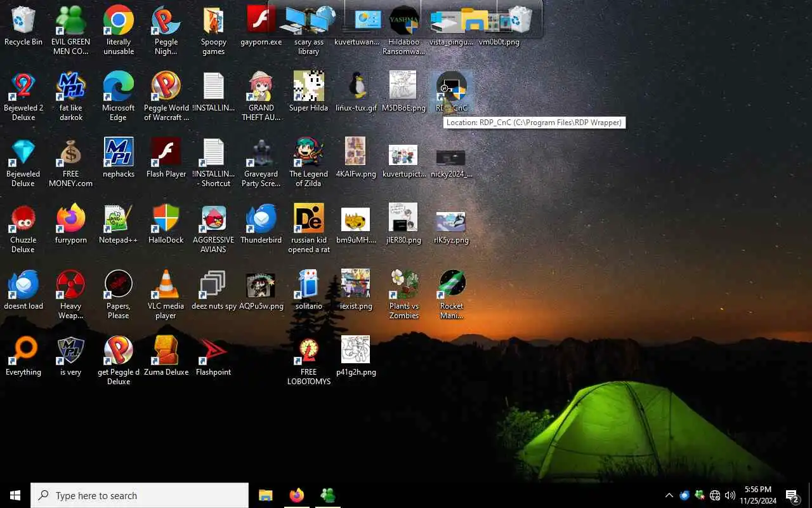
Task: Select the Flashpoint shortcut
Action: tap(214, 356)
